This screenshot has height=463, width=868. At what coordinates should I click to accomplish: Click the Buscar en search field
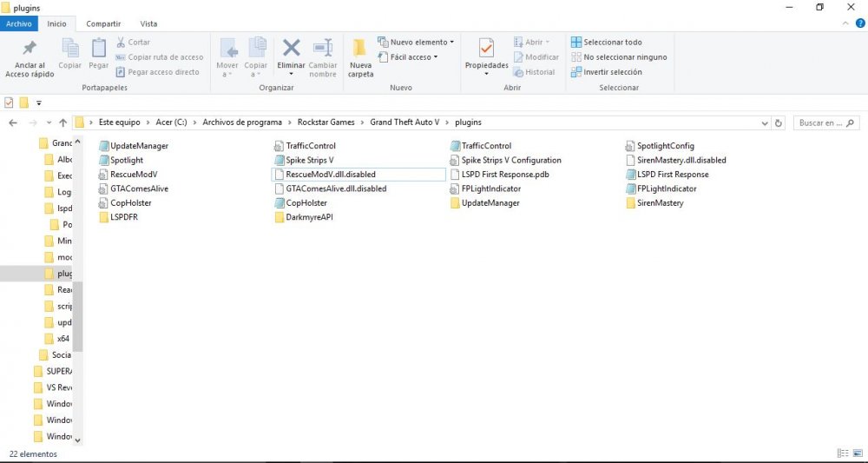pos(826,123)
